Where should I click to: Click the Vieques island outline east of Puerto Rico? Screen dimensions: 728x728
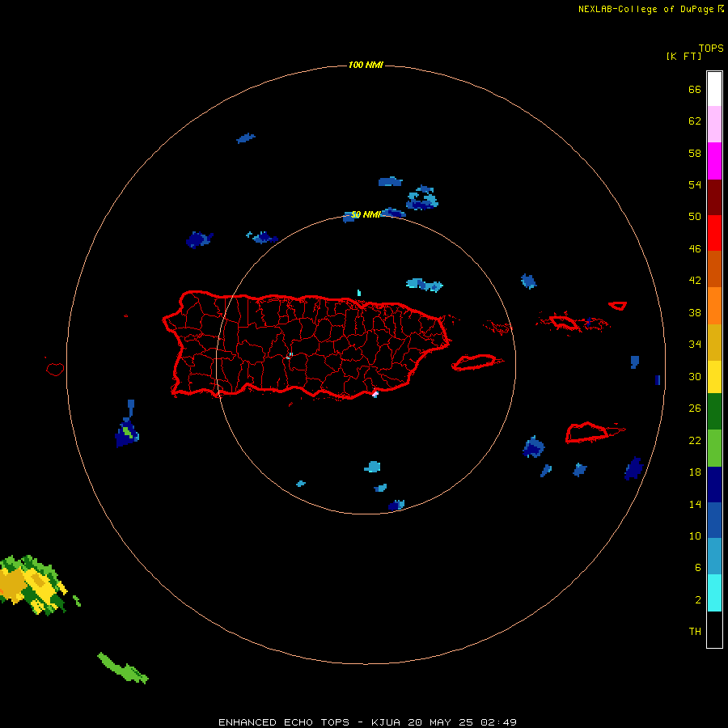477,362
